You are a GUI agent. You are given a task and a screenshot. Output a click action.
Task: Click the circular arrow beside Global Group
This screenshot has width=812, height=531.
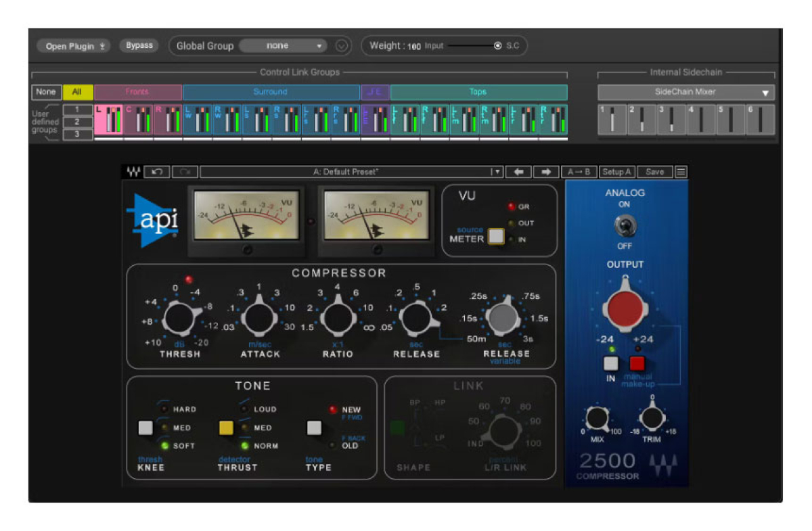tap(342, 46)
